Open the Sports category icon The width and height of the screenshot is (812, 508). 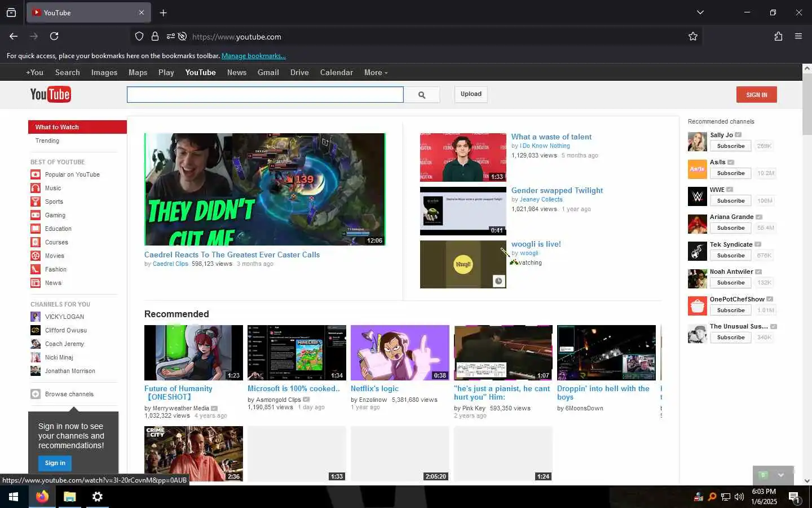(x=36, y=202)
